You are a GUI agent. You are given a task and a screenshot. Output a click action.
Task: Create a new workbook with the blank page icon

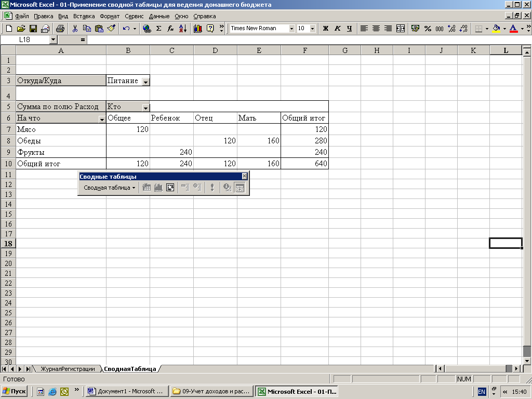(9, 29)
